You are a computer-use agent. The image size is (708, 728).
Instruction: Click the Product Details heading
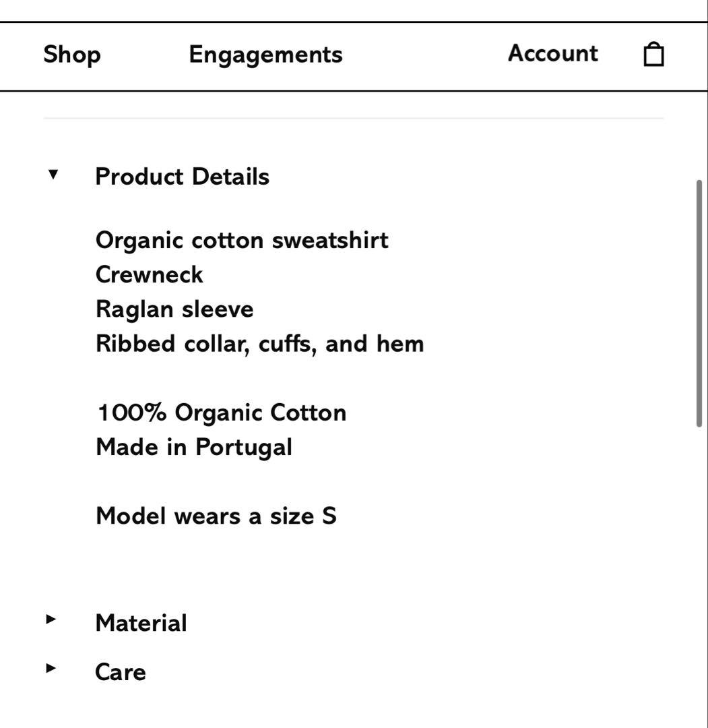point(182,177)
